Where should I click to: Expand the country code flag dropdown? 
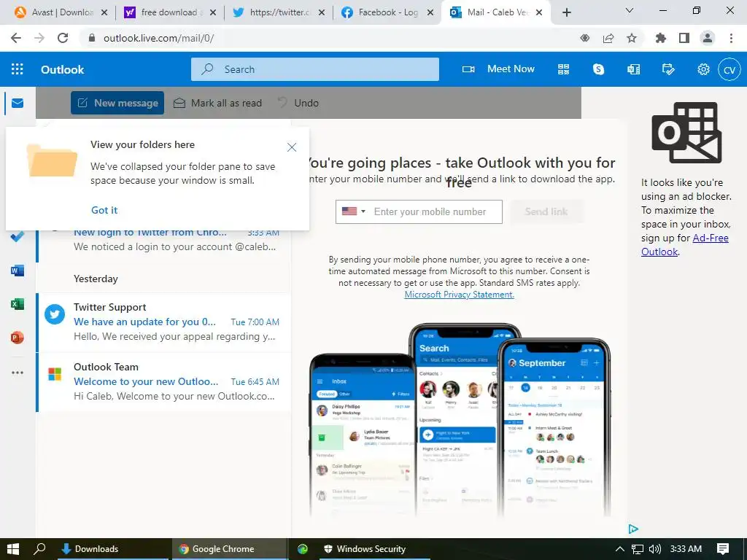click(x=353, y=211)
